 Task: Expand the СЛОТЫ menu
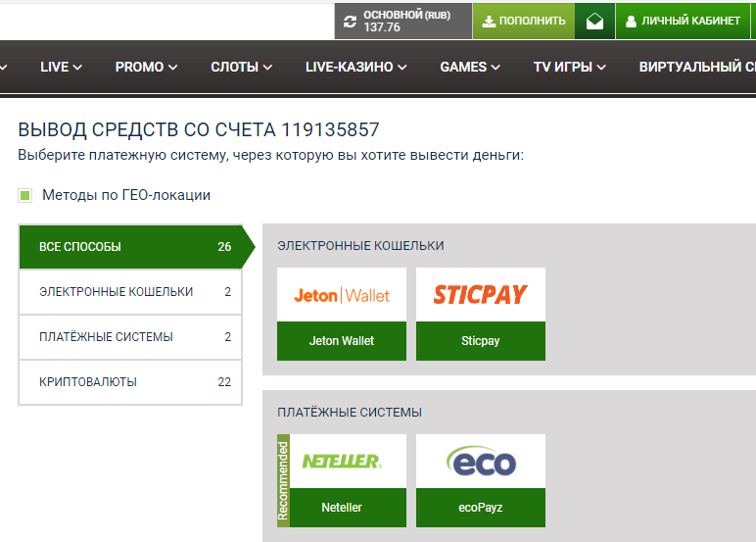241,67
